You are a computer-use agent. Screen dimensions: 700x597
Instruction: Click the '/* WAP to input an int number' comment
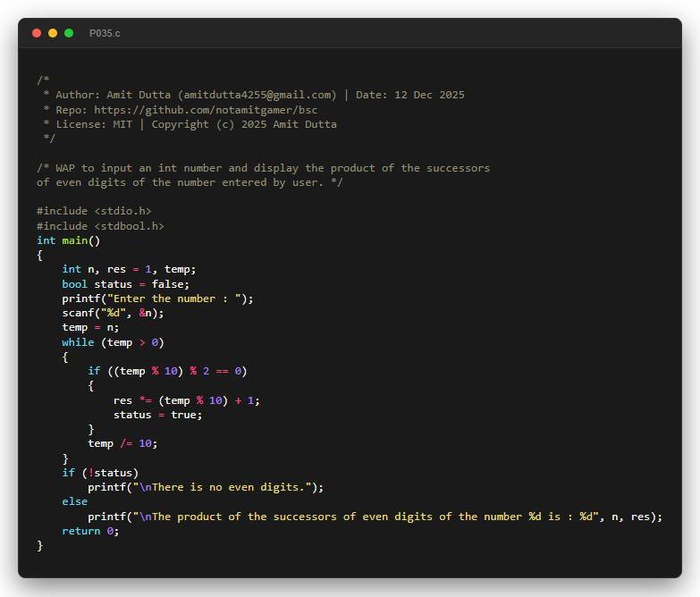point(264,168)
